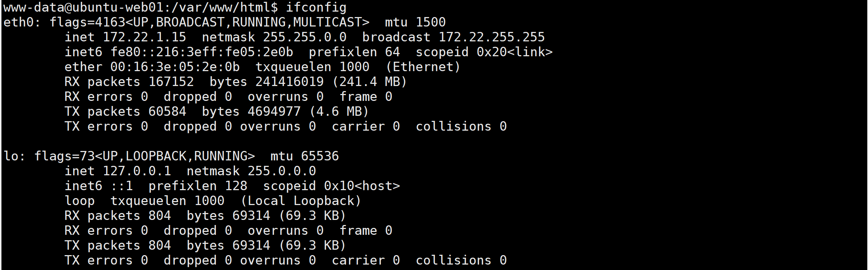868x270 pixels.
Task: Click scopeid 0x20<link> text
Action: 484,52
